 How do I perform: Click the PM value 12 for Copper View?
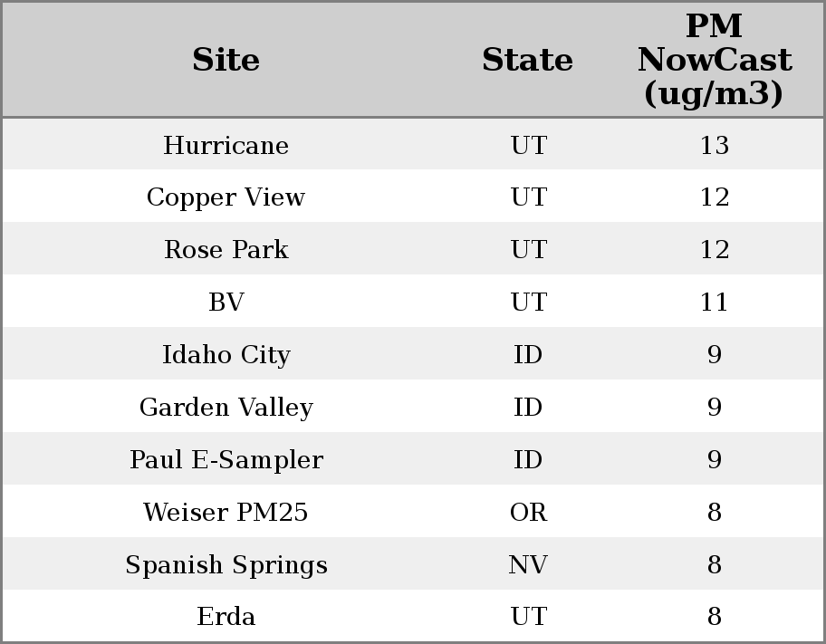tap(714, 197)
